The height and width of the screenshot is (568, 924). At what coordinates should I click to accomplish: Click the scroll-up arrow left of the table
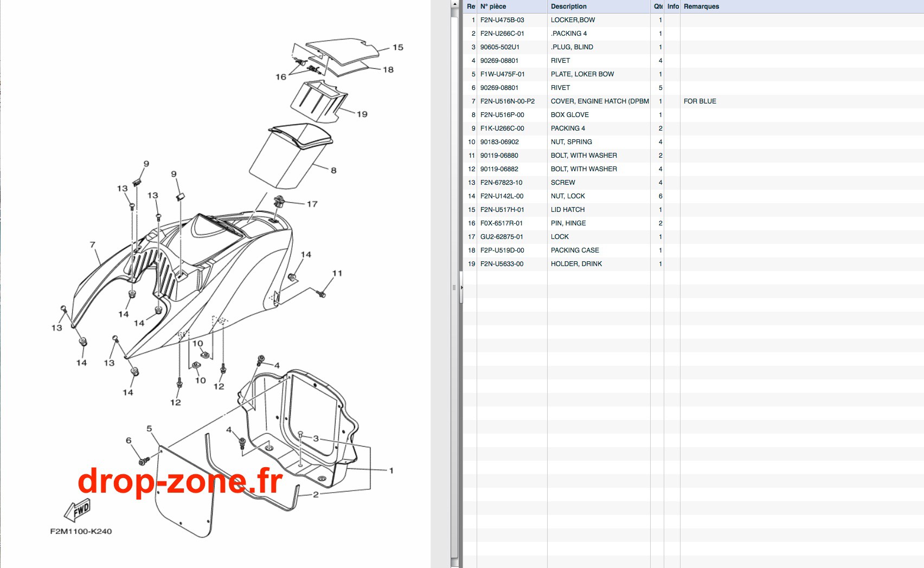tap(454, 5)
